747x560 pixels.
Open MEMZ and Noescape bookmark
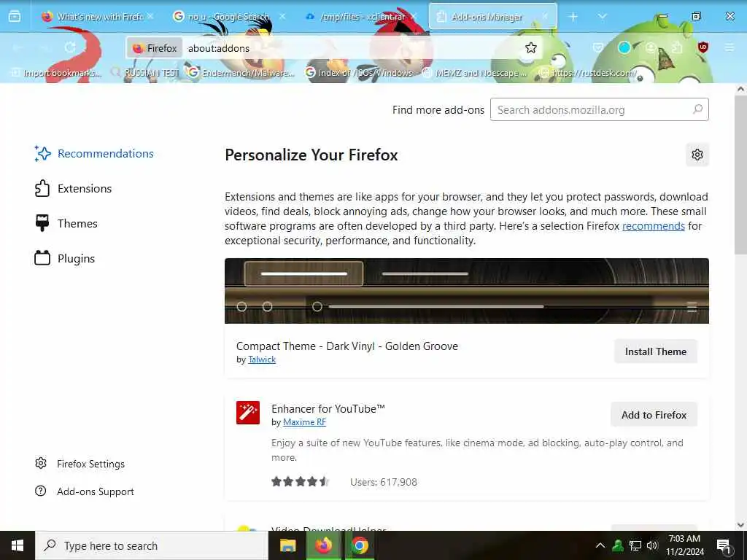(x=476, y=73)
